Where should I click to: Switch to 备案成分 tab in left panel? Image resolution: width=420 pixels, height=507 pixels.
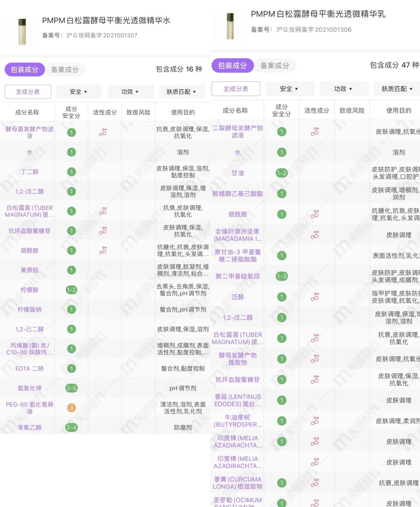[x=65, y=70]
